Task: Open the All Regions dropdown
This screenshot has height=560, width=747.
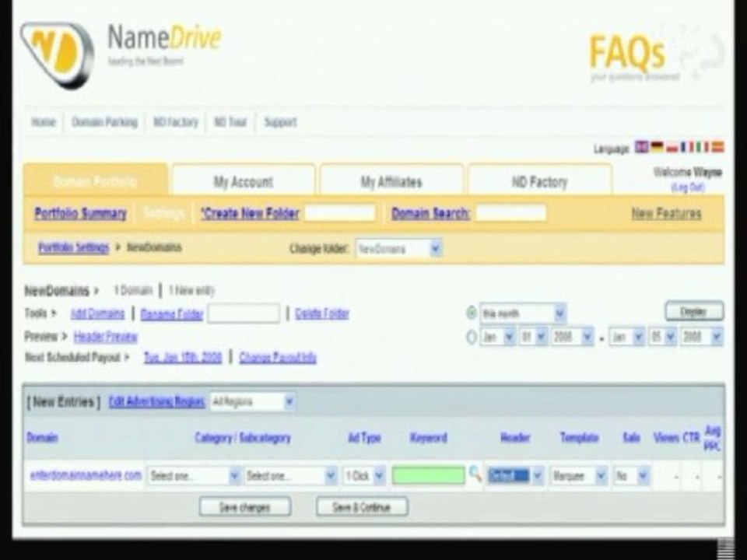Action: [252, 402]
